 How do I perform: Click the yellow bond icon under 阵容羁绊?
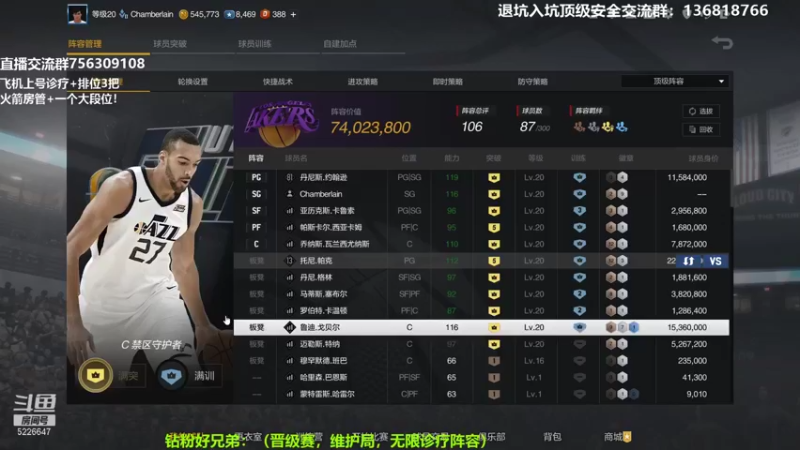(x=607, y=127)
